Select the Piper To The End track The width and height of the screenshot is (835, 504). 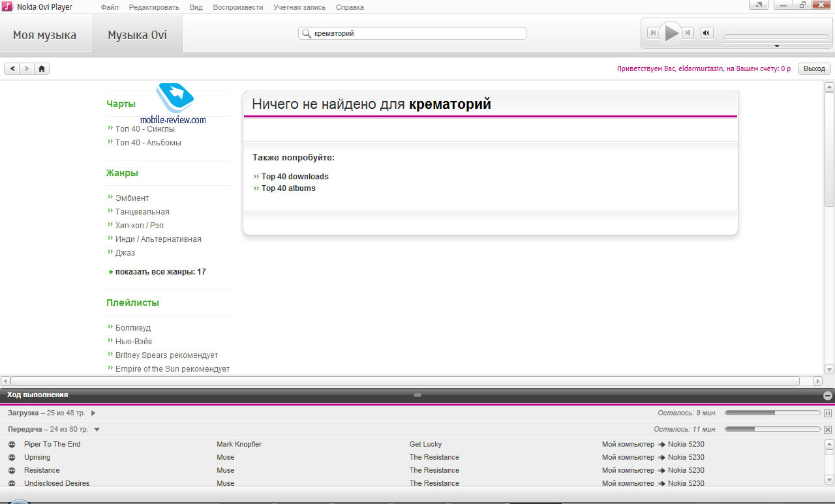[52, 444]
